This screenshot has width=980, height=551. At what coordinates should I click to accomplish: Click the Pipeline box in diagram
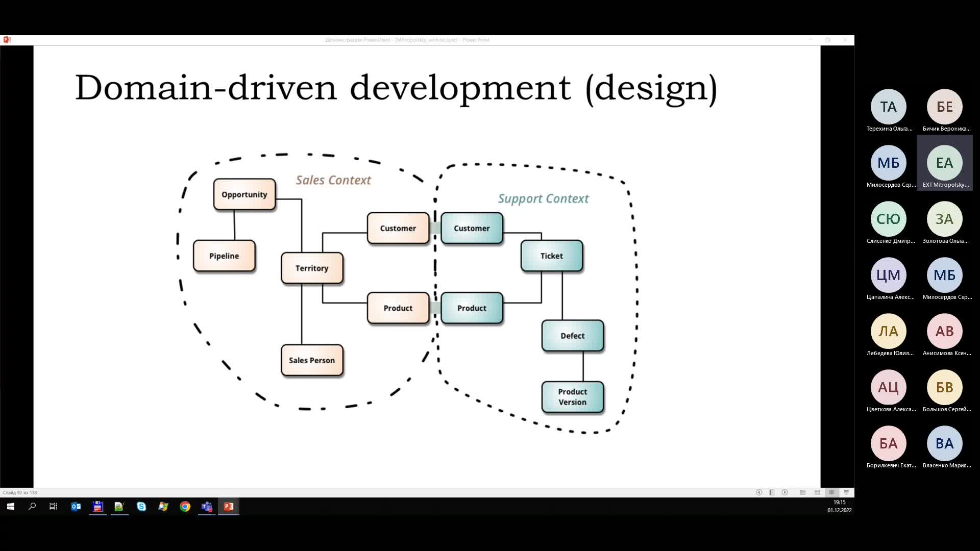224,256
